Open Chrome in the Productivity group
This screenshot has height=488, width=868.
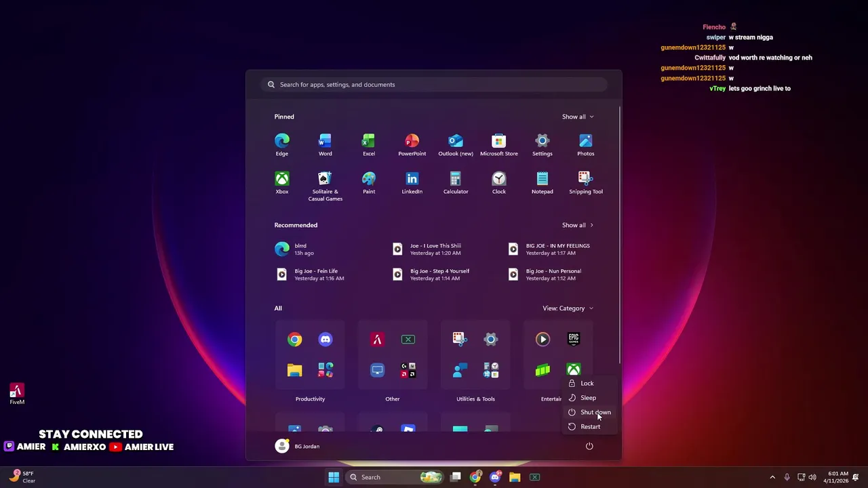[x=294, y=340]
